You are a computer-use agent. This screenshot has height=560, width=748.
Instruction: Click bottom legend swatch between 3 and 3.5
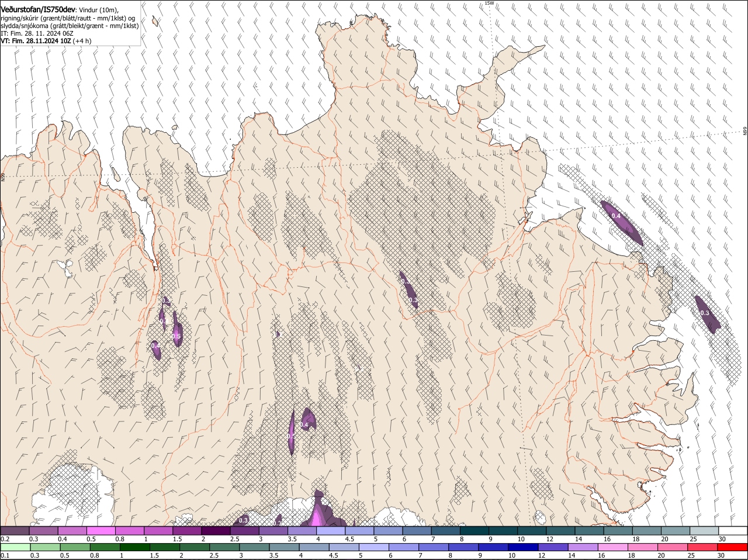[x=253, y=547]
